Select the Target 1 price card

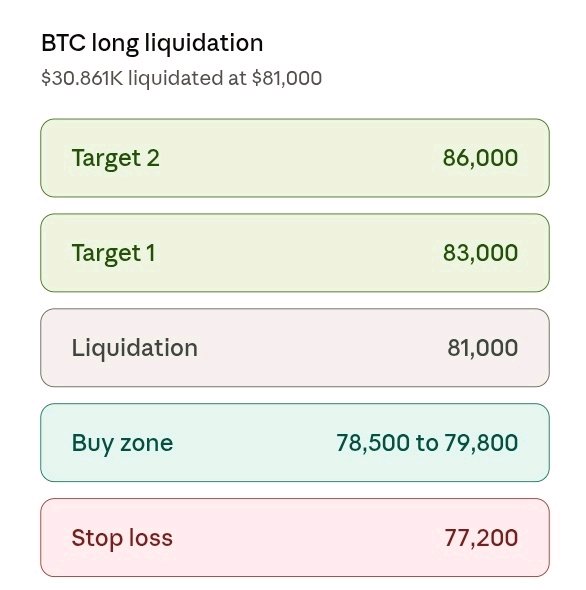click(x=295, y=252)
